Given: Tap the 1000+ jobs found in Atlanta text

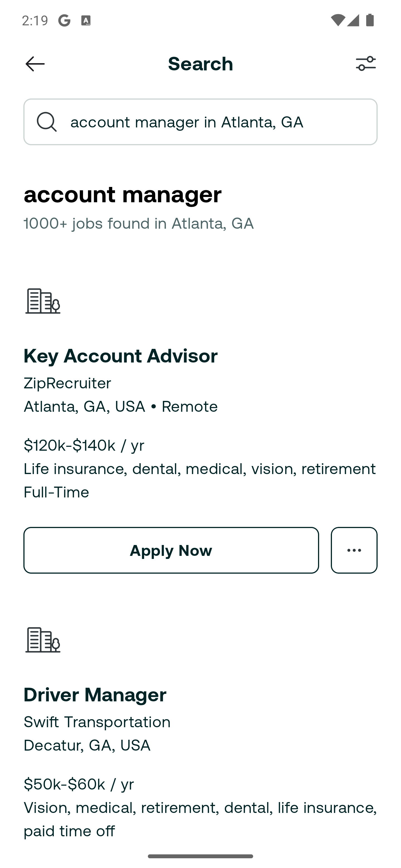Looking at the screenshot, I should click(x=138, y=223).
